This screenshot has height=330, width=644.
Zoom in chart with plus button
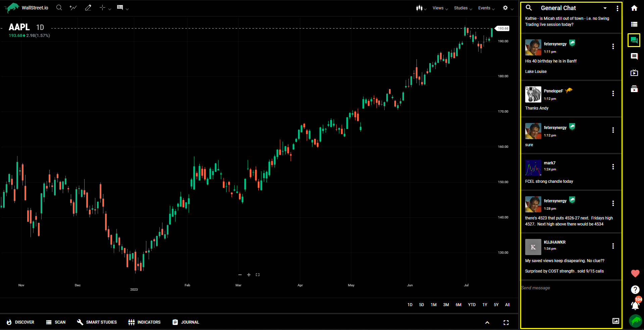(x=249, y=275)
